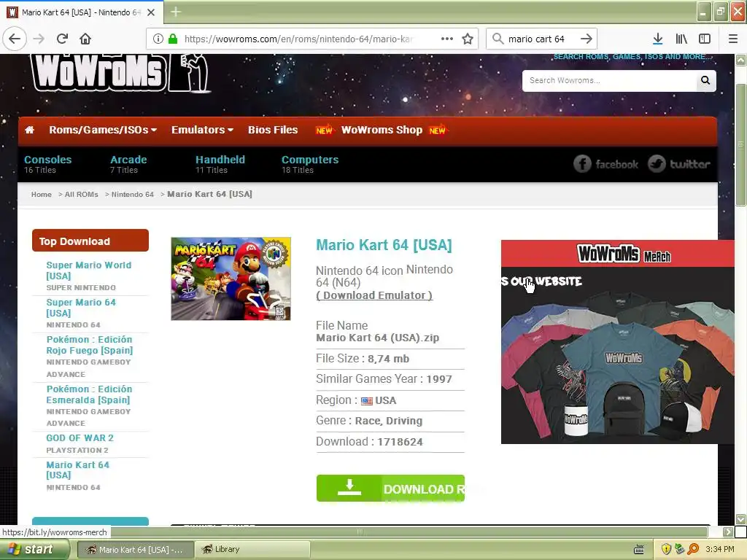Click the WoWroms search magnifier button
This screenshot has width=747, height=560.
(x=705, y=80)
